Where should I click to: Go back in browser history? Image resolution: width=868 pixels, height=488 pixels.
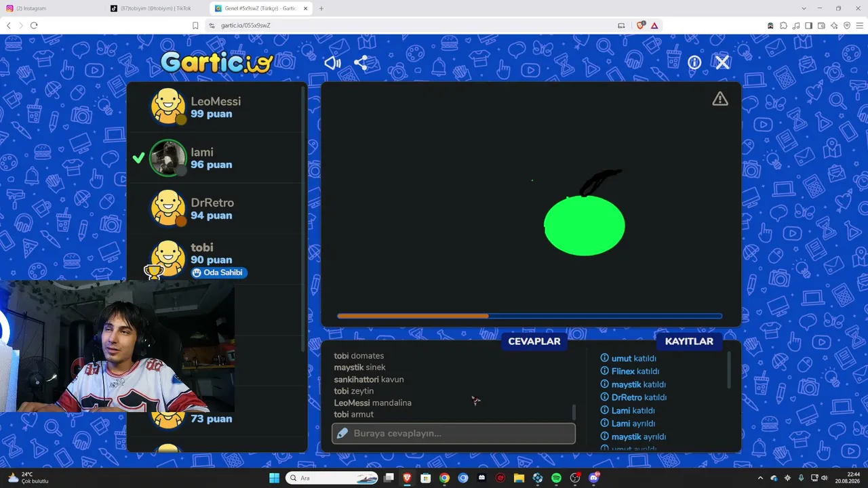[9, 25]
